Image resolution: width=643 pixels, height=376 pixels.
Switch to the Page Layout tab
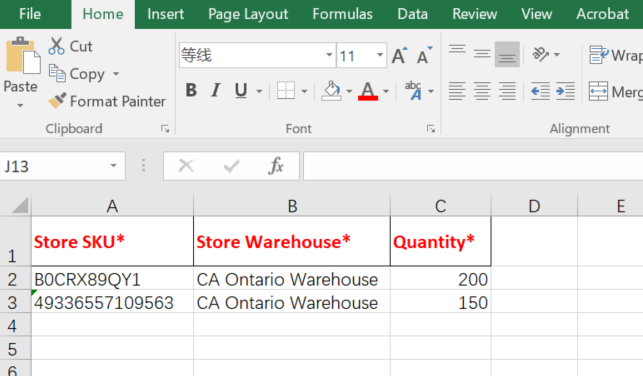click(248, 14)
